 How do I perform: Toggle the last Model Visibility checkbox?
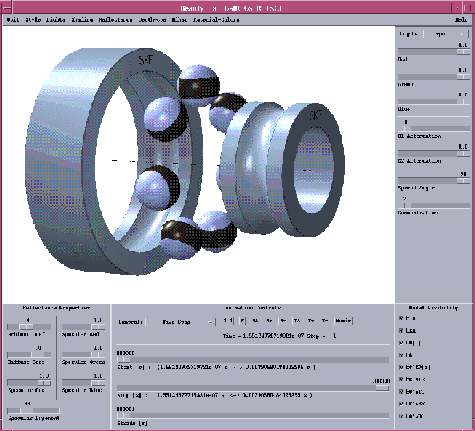pyautogui.click(x=401, y=416)
